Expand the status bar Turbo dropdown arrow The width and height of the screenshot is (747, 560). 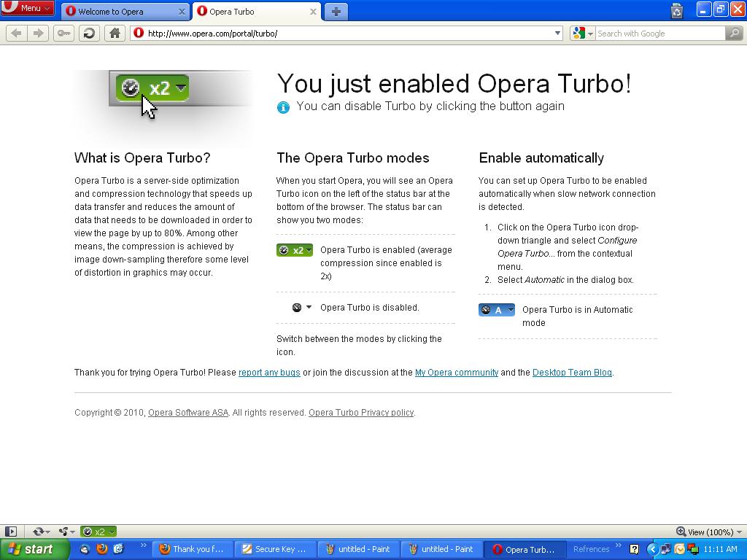point(112,532)
